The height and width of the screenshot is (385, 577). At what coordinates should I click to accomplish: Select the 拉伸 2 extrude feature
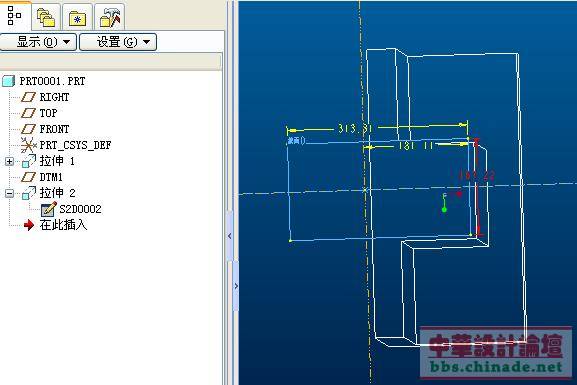(57, 193)
